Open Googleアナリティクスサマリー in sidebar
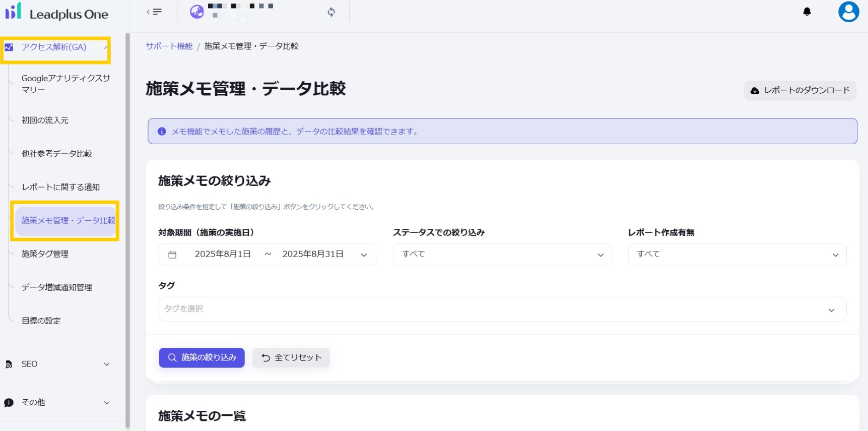Viewport: 868px width, 431px height. [65, 84]
